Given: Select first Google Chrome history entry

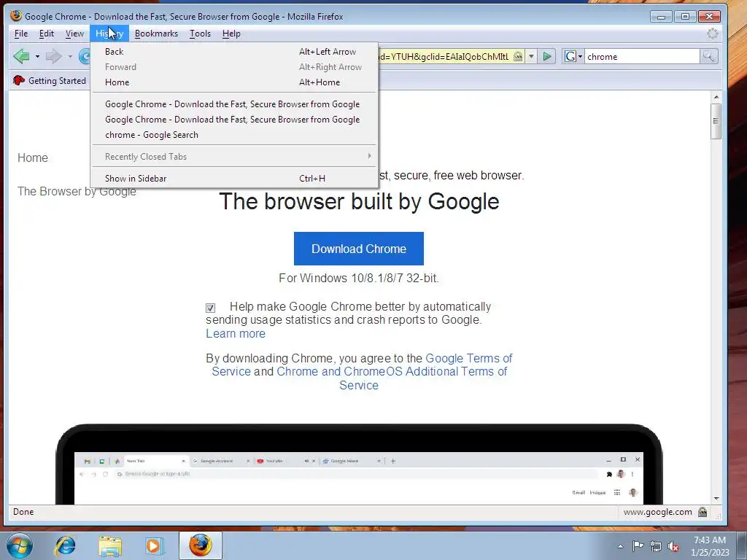Looking at the screenshot, I should click(x=233, y=104).
